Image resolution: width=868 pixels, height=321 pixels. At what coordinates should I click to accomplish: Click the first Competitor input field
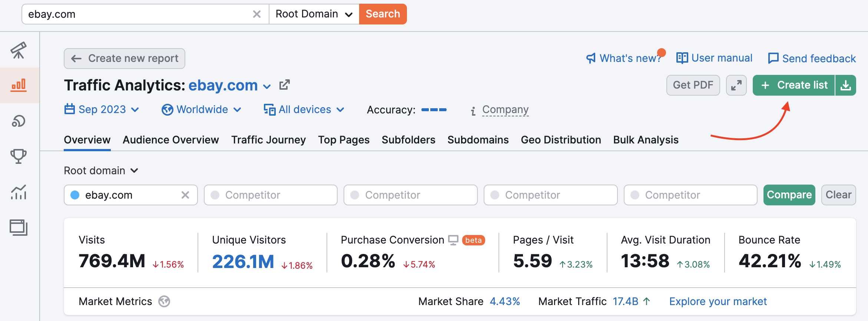click(x=271, y=195)
